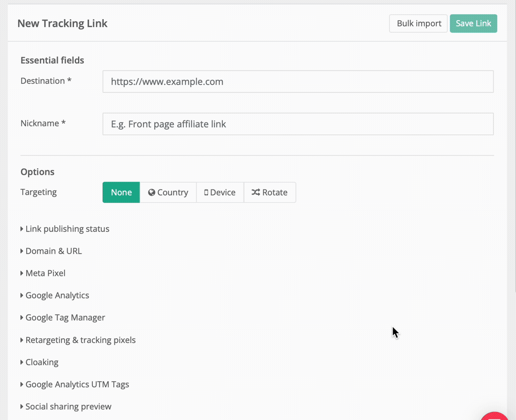Click the globe icon on Country targeting
This screenshot has width=516, height=420.
pos(151,193)
